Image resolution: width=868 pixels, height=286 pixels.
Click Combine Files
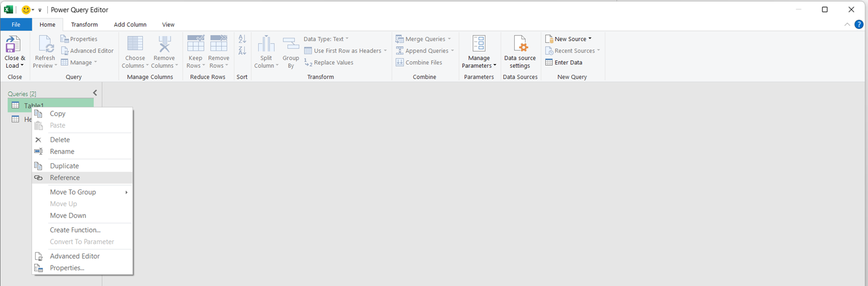point(419,62)
